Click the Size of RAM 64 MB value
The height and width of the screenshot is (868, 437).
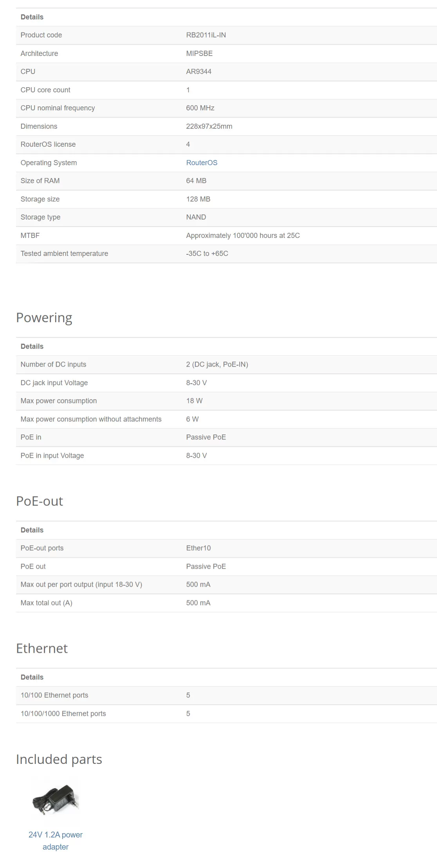pos(196,180)
